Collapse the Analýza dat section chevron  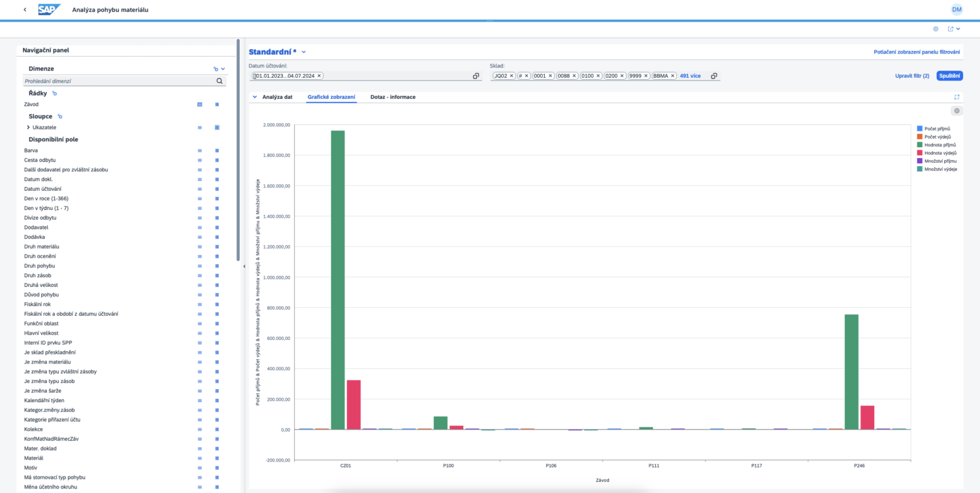coord(253,97)
